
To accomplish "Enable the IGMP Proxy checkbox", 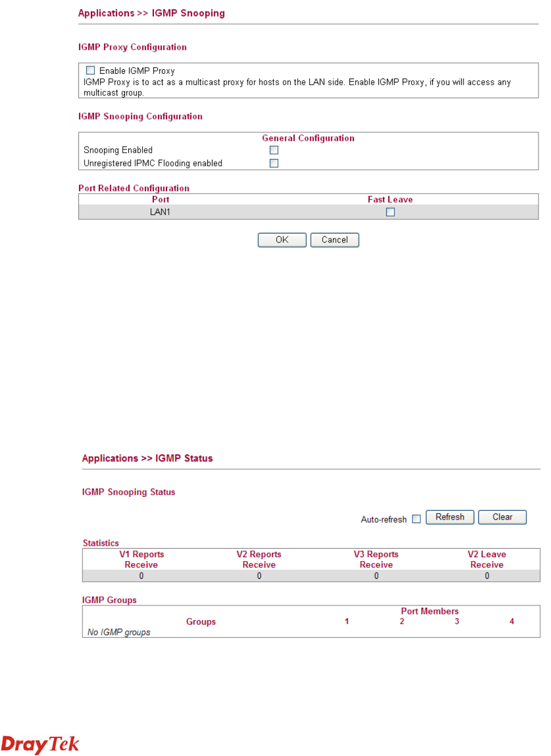I will point(90,70).
